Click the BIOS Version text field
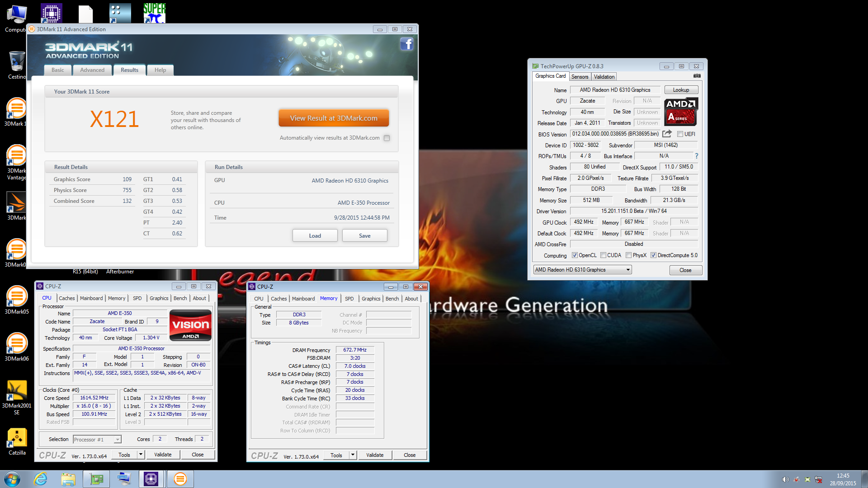This screenshot has height=488, width=868. click(615, 134)
